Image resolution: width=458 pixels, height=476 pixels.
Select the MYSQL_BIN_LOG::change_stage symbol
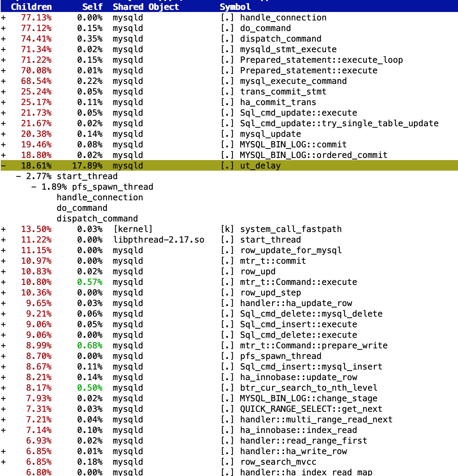309,398
